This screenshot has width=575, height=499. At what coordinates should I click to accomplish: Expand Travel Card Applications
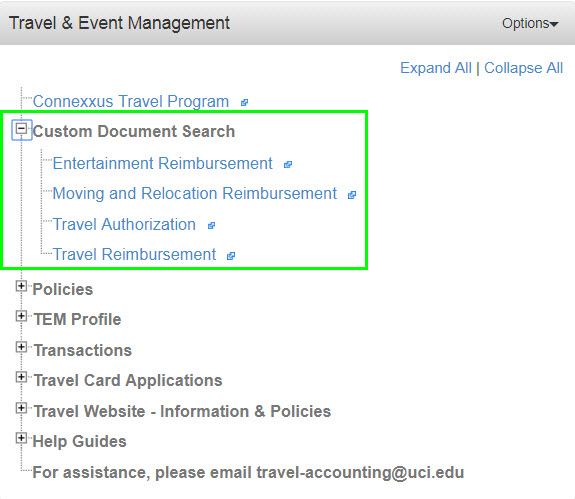21,377
